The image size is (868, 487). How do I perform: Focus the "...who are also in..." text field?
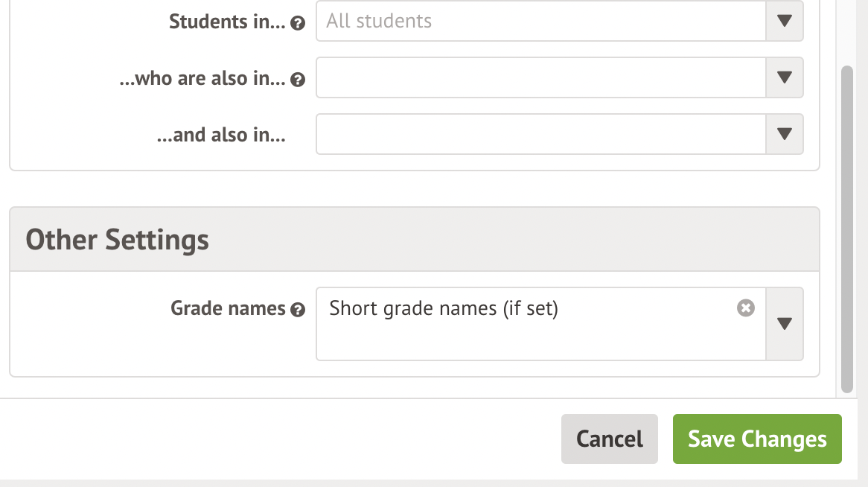click(540, 77)
